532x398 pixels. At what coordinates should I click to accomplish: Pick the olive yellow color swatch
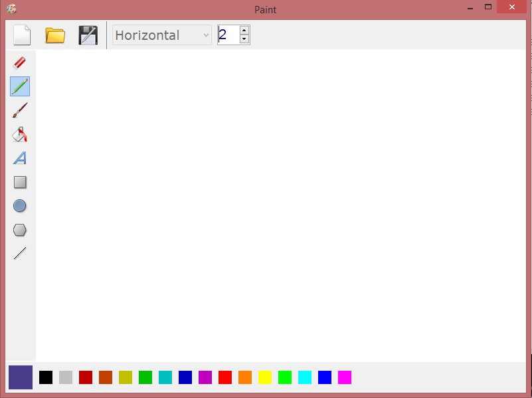click(x=126, y=377)
